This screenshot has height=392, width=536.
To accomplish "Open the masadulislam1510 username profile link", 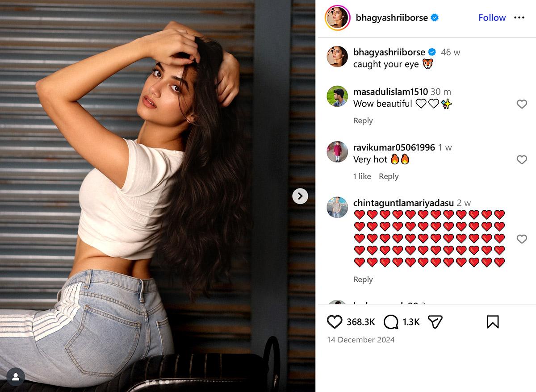I will 390,92.
